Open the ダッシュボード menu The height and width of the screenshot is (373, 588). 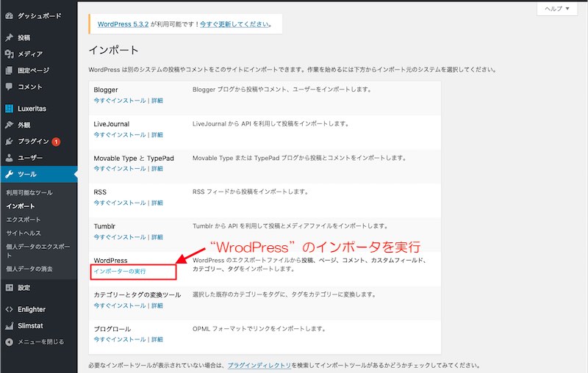click(39, 16)
